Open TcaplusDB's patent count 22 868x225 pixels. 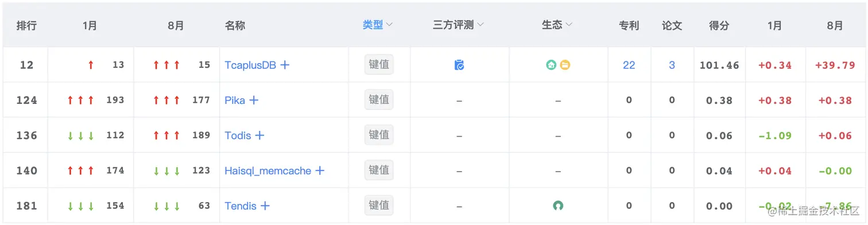[x=629, y=65]
